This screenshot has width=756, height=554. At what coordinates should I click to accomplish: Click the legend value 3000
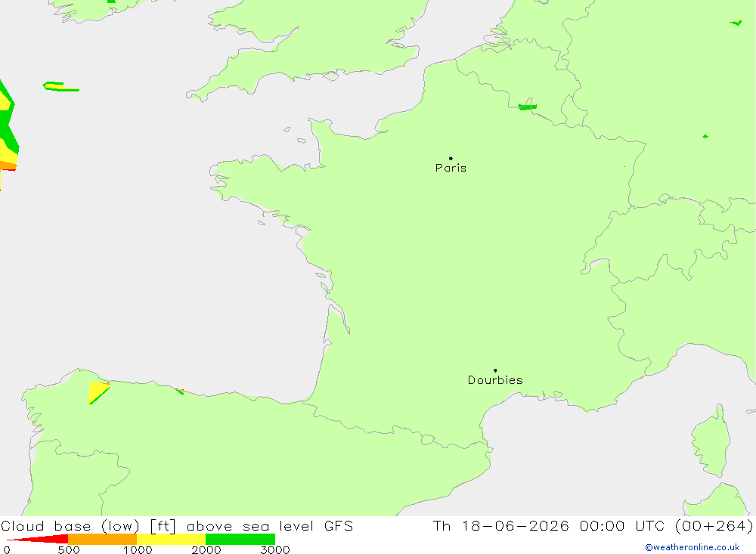coord(275,549)
